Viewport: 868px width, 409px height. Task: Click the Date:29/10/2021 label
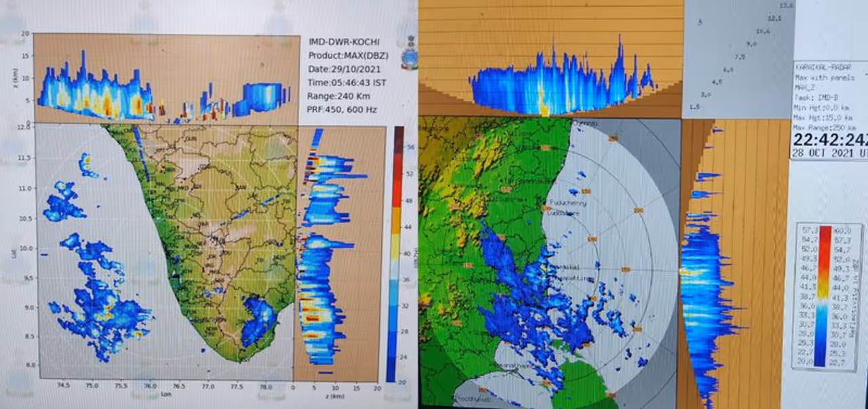[x=341, y=69]
